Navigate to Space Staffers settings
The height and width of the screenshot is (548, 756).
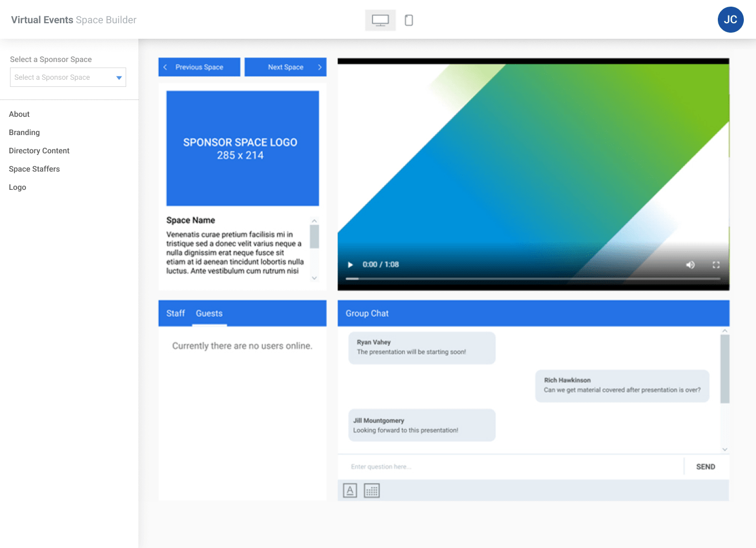coord(34,169)
